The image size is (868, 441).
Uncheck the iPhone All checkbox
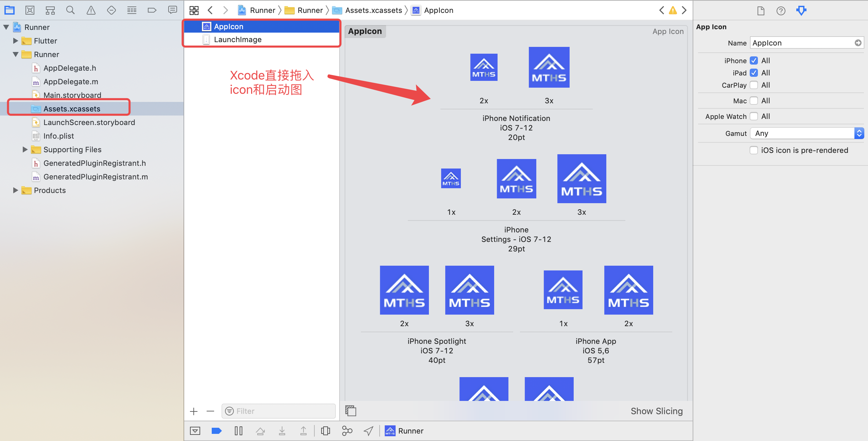753,60
